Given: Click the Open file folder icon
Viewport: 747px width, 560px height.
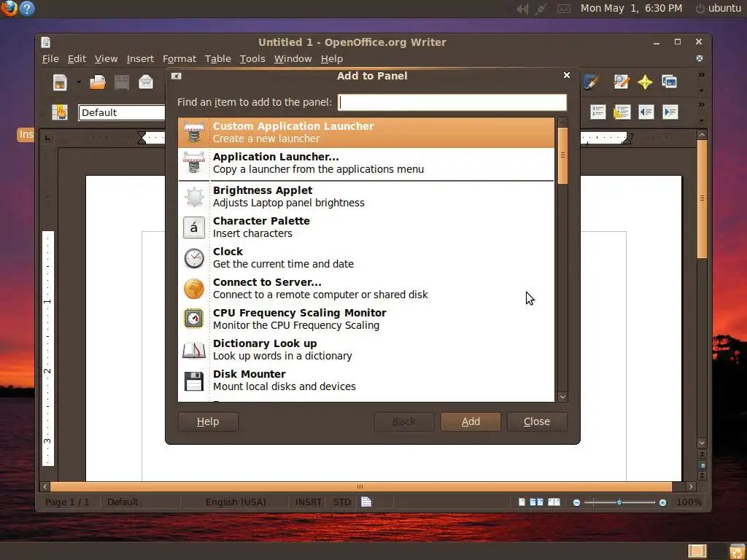Looking at the screenshot, I should [x=98, y=82].
